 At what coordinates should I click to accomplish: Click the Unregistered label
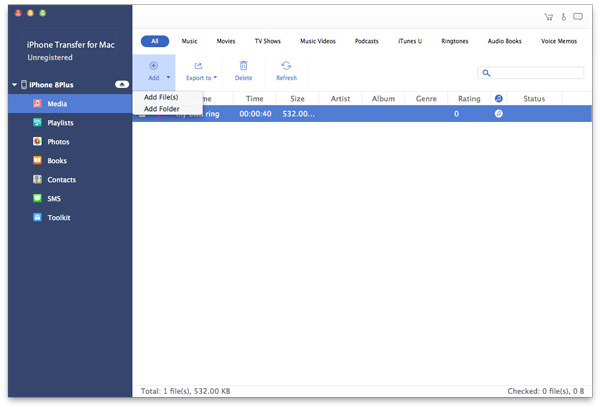[x=50, y=57]
